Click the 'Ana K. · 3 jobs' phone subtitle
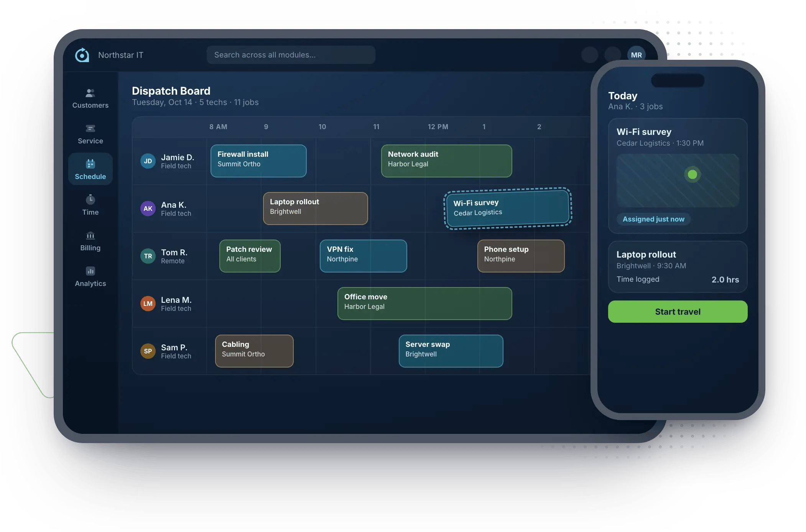 coord(635,107)
